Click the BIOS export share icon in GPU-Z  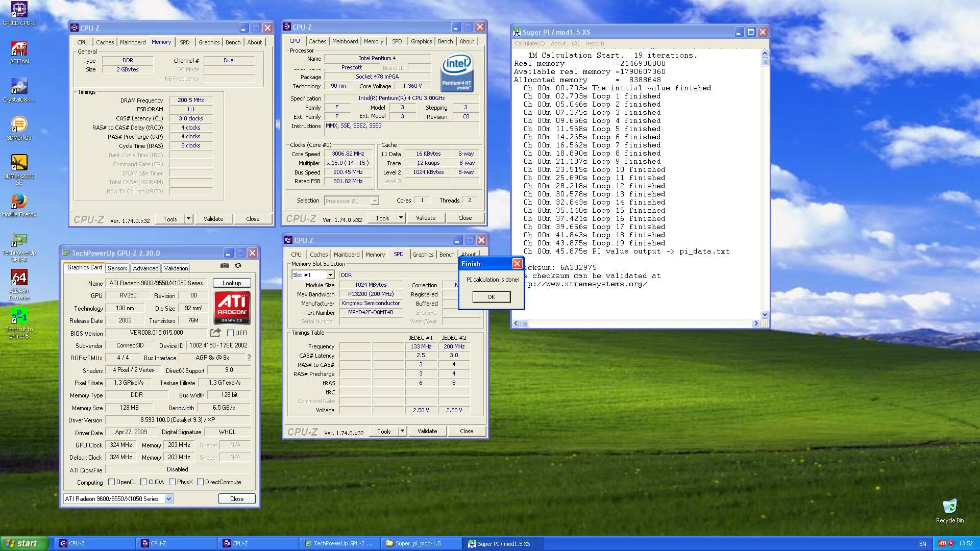click(x=215, y=333)
